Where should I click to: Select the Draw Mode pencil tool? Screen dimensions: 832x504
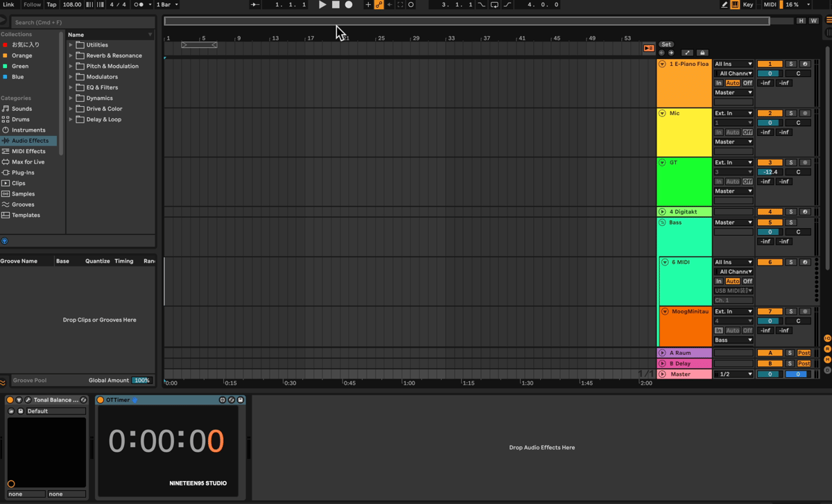(724, 5)
